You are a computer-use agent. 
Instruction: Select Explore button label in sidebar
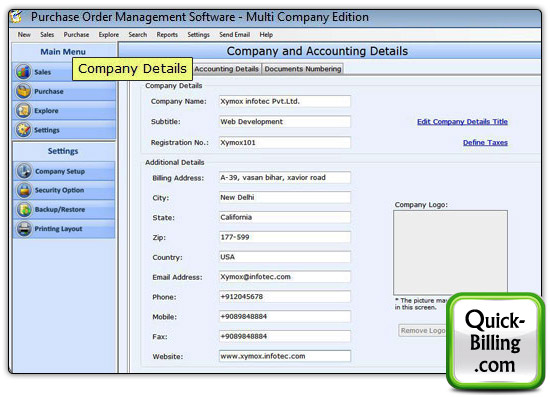point(46,110)
